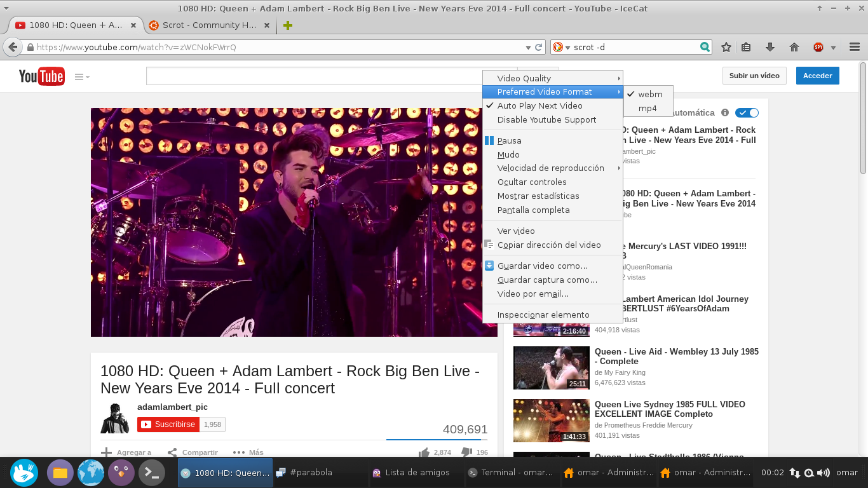
Task: Open Queen - Live Aid Wembley thumbnail
Action: point(551,368)
